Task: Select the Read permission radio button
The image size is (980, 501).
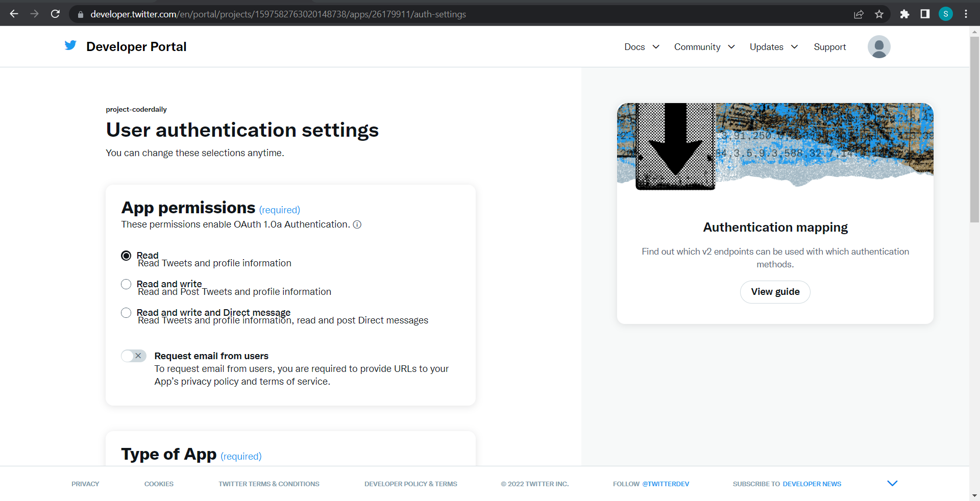Action: (126, 256)
